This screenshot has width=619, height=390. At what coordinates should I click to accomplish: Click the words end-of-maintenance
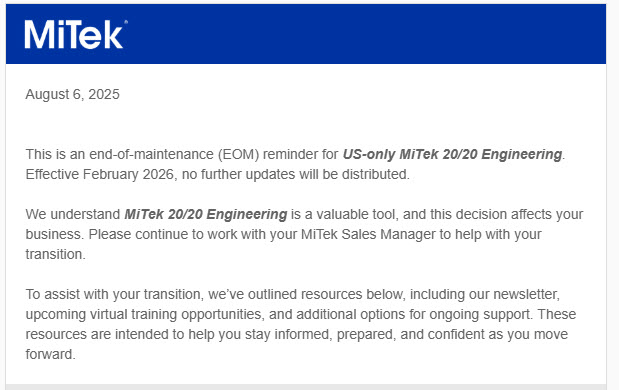(x=152, y=154)
